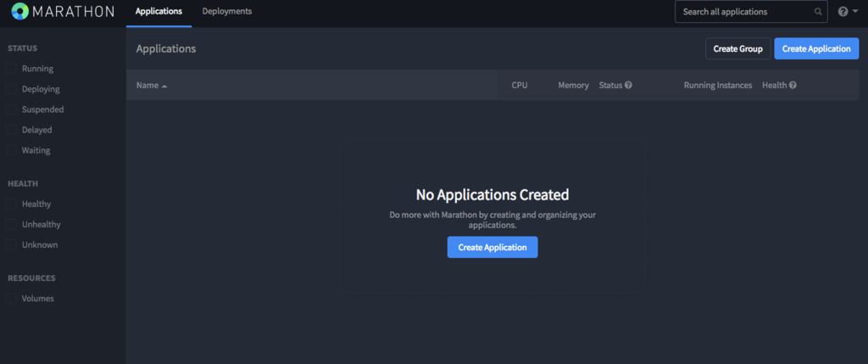The width and height of the screenshot is (868, 364).
Task: Click the MARATHON wordmark text
Action: 73,11
